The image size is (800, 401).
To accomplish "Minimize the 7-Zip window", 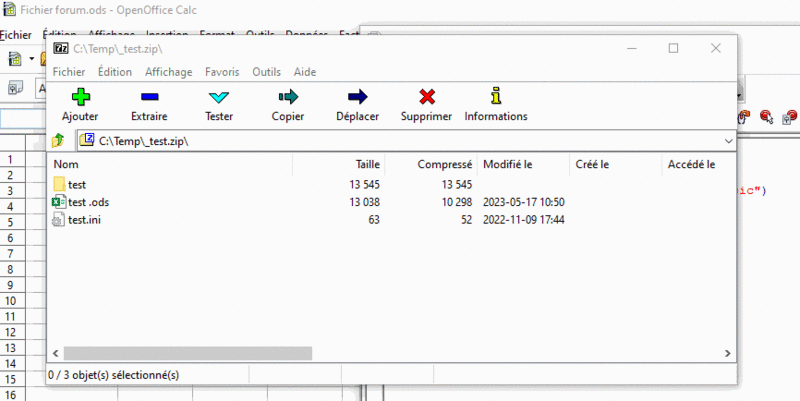I will coord(632,48).
